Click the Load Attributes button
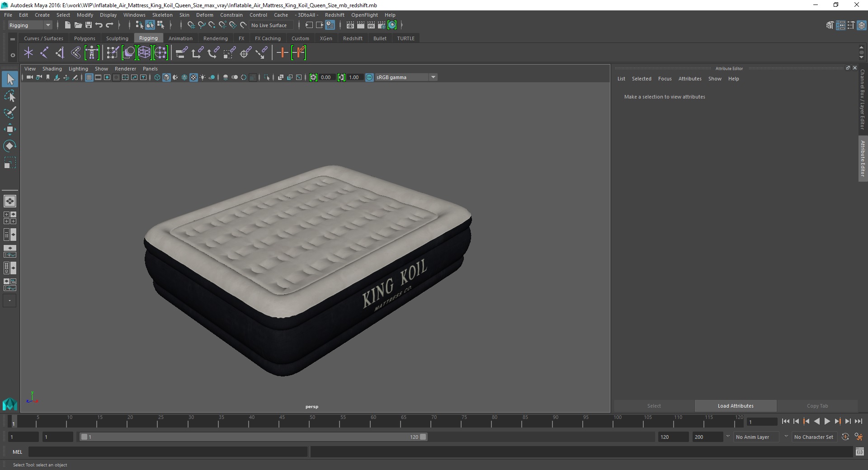The image size is (868, 470). [736, 406]
